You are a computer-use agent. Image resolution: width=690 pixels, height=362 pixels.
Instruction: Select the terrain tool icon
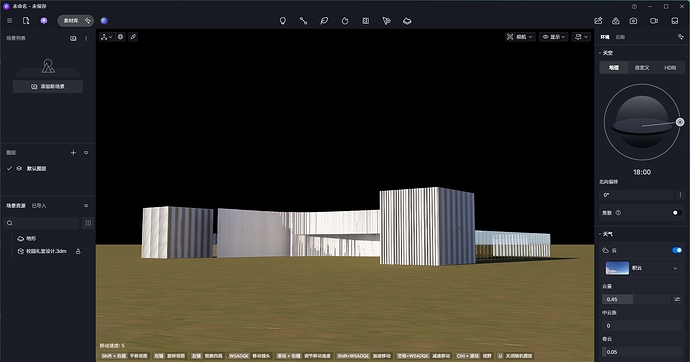(x=407, y=21)
